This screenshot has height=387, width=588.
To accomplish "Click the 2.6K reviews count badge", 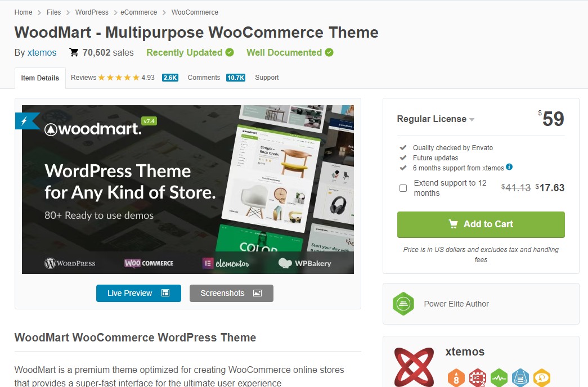I will [170, 78].
